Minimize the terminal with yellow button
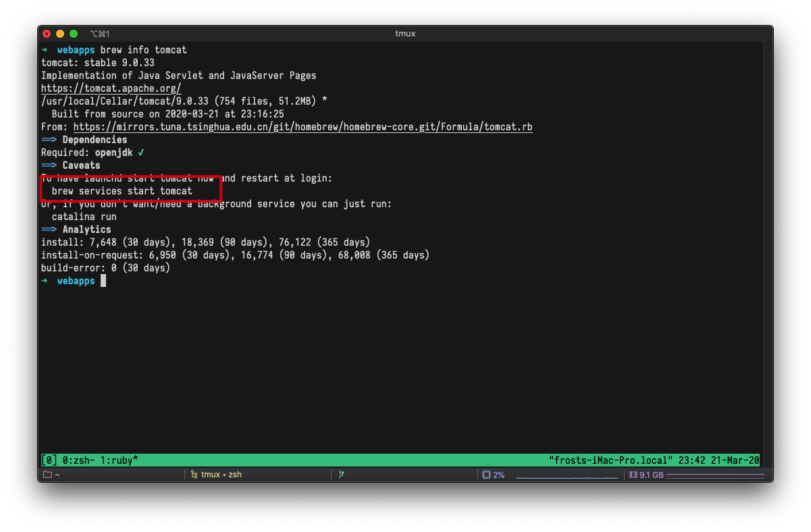The width and height of the screenshot is (811, 532). [x=60, y=33]
